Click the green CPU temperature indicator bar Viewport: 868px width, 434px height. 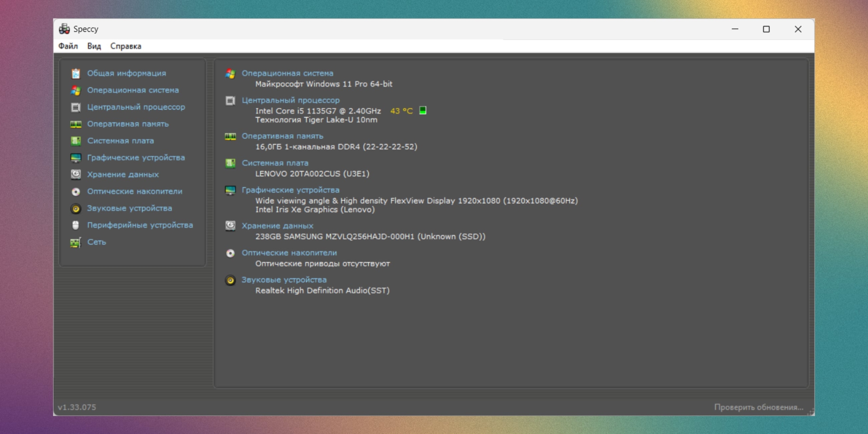pos(423,110)
